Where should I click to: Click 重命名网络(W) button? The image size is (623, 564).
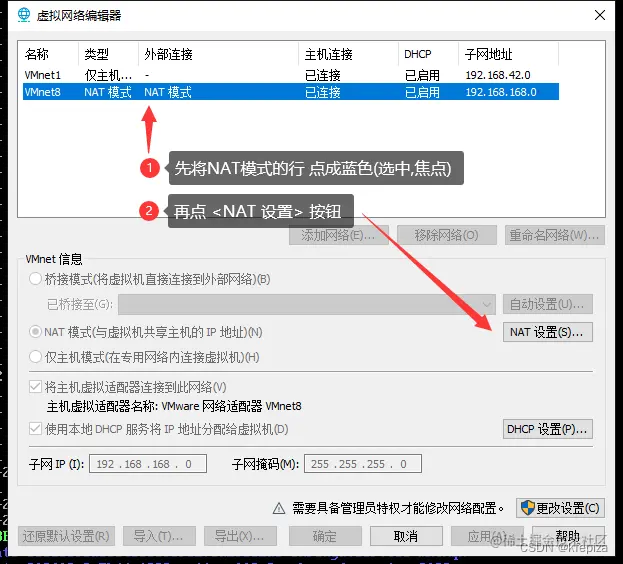click(x=555, y=235)
